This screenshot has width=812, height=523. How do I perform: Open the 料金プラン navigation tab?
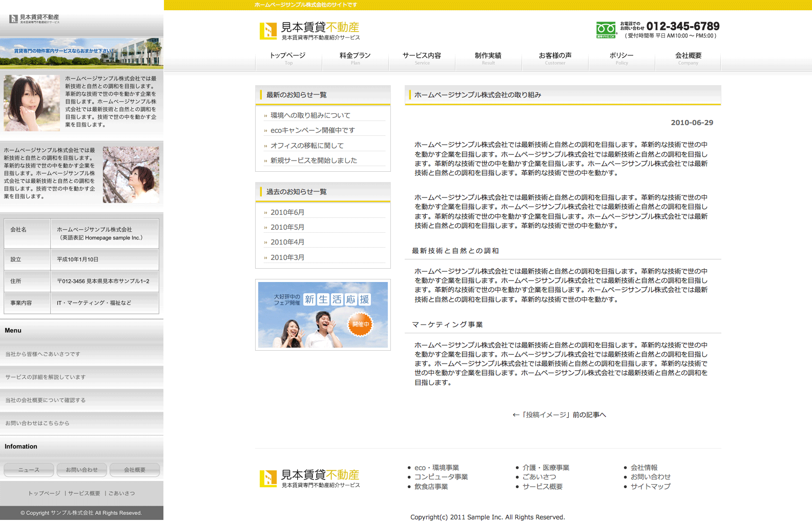tap(355, 58)
